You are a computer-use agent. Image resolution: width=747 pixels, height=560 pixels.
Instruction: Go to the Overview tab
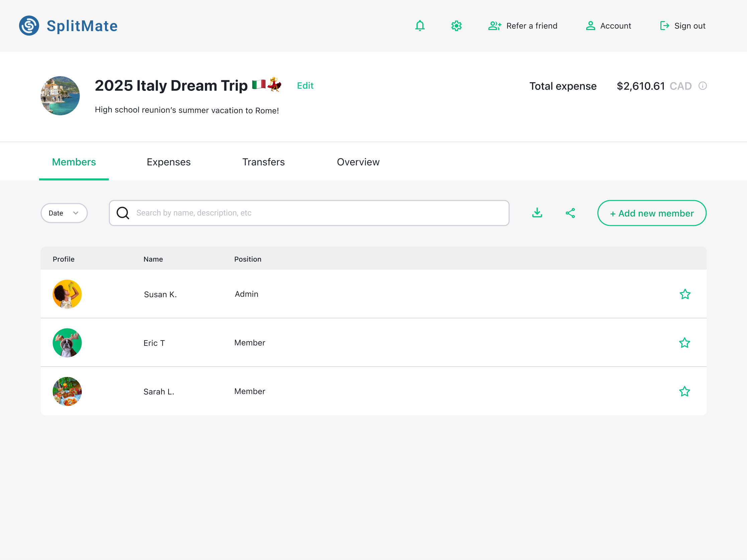[358, 162]
